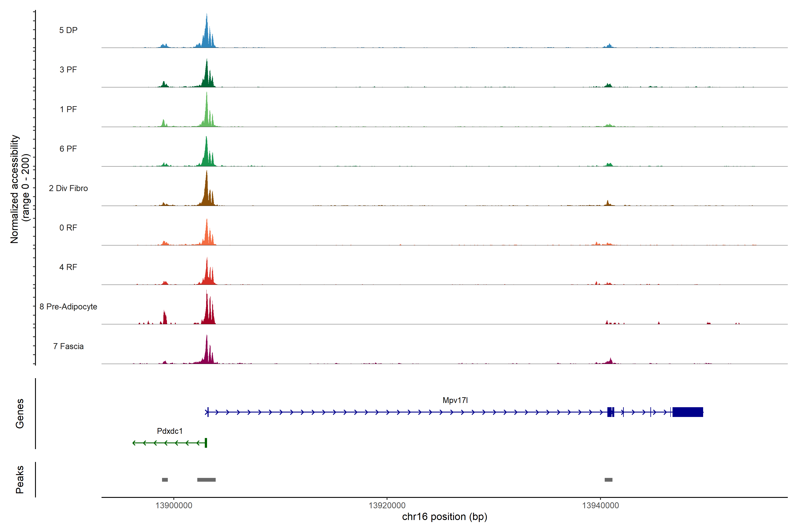The width and height of the screenshot is (798, 532).
Task: Click the Mpv17l gene name
Action: pos(455,400)
